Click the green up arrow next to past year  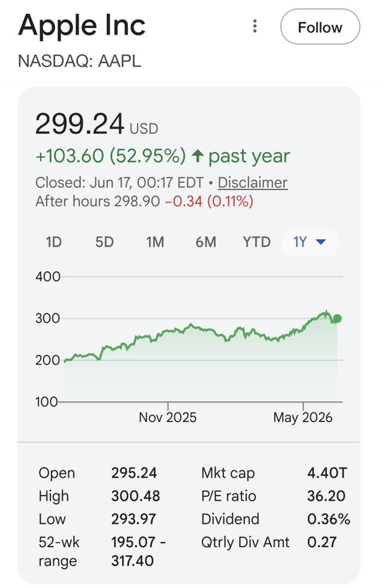tap(197, 156)
